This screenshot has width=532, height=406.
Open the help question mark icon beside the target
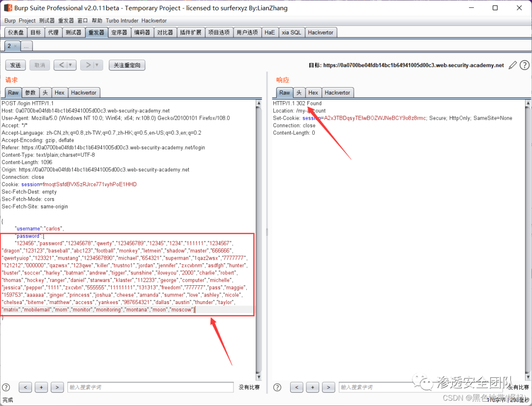(x=525, y=65)
